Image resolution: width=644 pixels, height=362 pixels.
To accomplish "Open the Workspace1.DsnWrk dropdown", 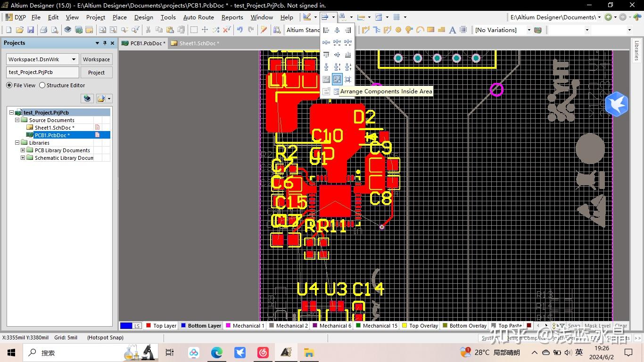I will (74, 59).
